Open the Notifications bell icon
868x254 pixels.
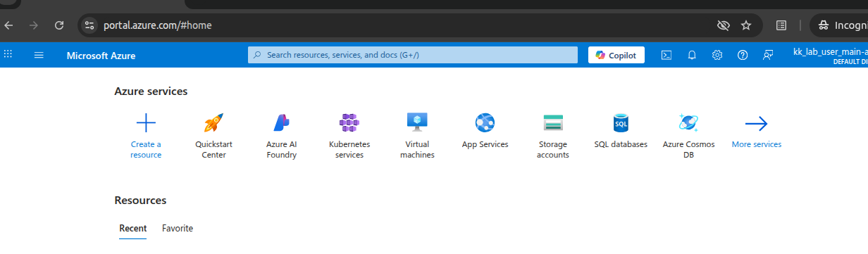pyautogui.click(x=692, y=55)
